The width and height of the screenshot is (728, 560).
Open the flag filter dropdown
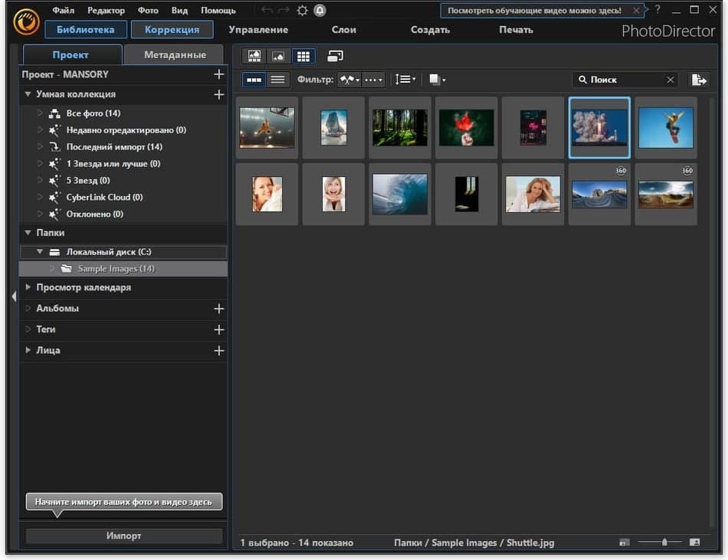[349, 80]
